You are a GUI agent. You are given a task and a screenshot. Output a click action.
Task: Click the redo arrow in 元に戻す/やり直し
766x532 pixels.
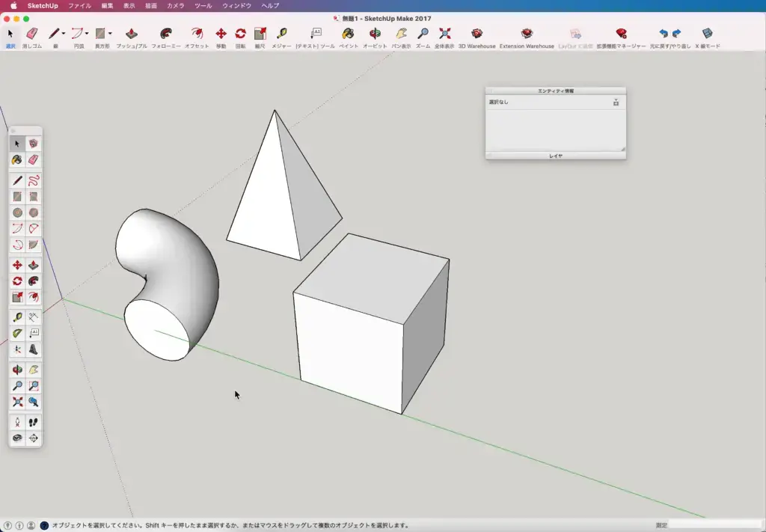tap(676, 33)
